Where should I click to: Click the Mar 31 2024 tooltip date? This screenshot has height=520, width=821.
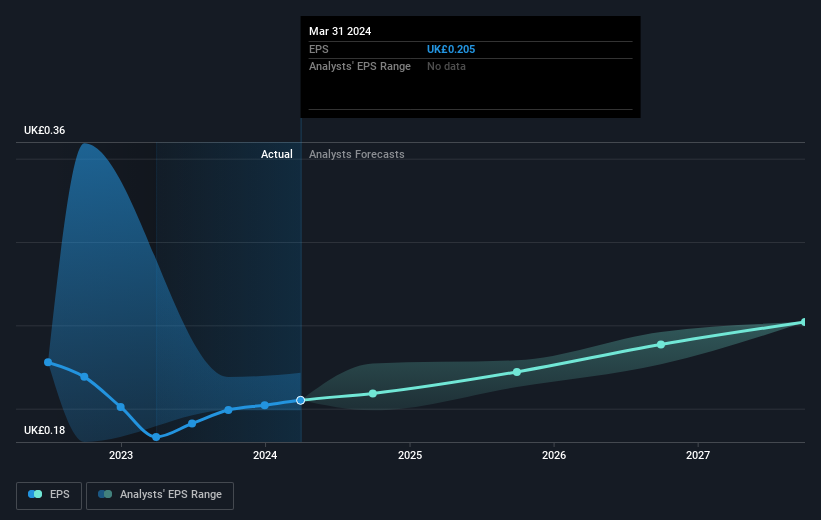340,31
